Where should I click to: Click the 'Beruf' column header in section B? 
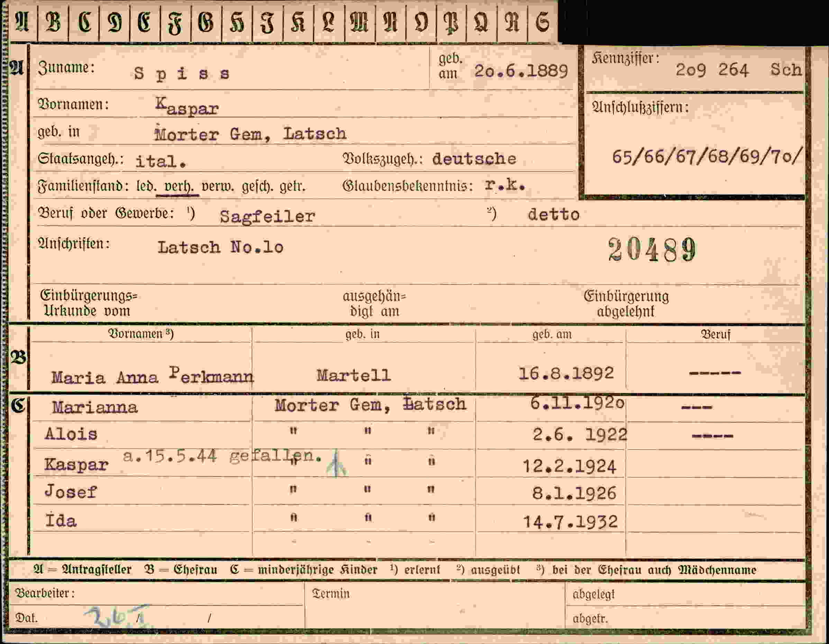pyautogui.click(x=715, y=334)
